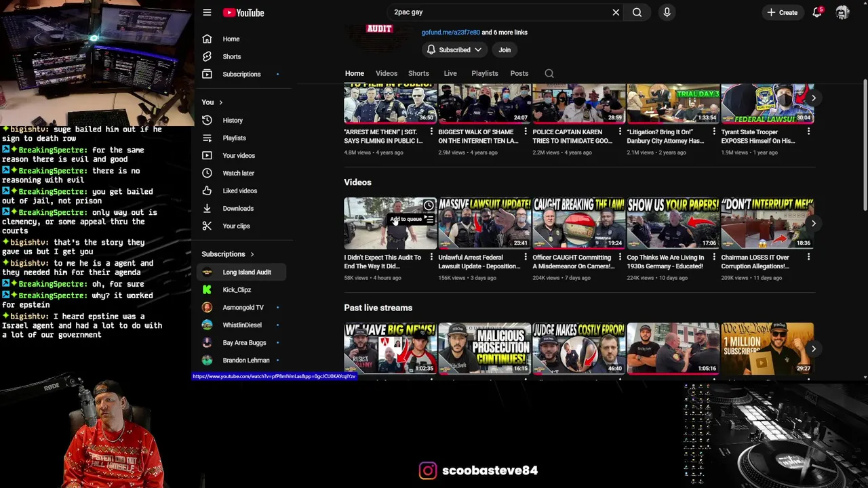
Task: Search within the channel using magnifier
Action: pyautogui.click(x=549, y=73)
